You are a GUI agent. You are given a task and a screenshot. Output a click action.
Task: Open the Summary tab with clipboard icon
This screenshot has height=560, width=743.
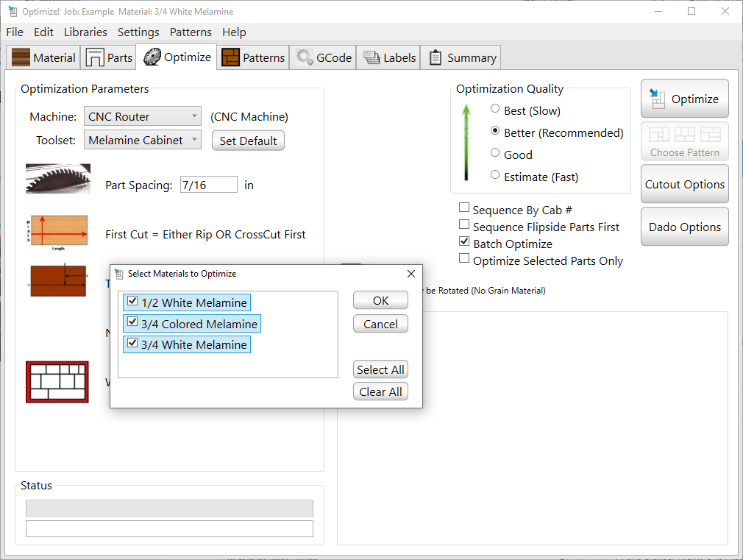click(x=462, y=58)
